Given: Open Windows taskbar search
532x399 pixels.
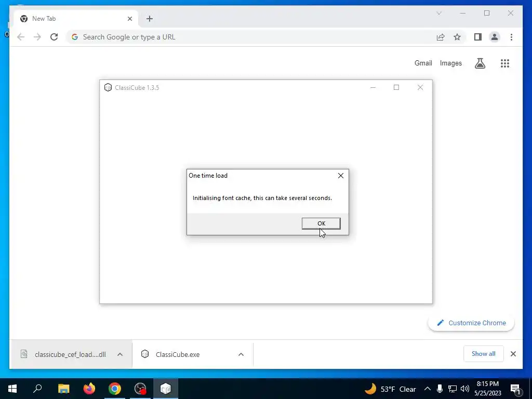Looking at the screenshot, I should (37, 389).
